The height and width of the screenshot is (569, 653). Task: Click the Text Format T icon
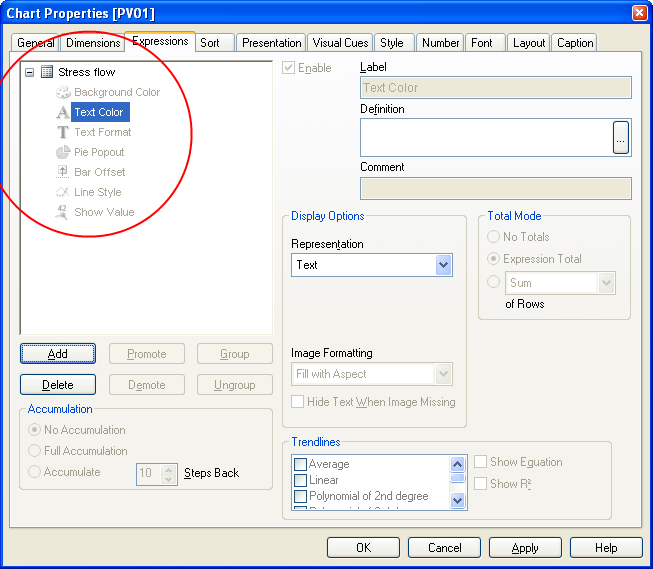pyautogui.click(x=63, y=132)
